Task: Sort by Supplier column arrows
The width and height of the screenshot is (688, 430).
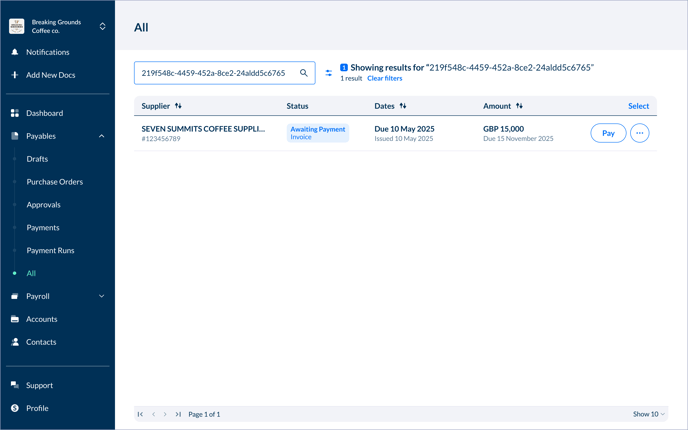Action: 178,106
